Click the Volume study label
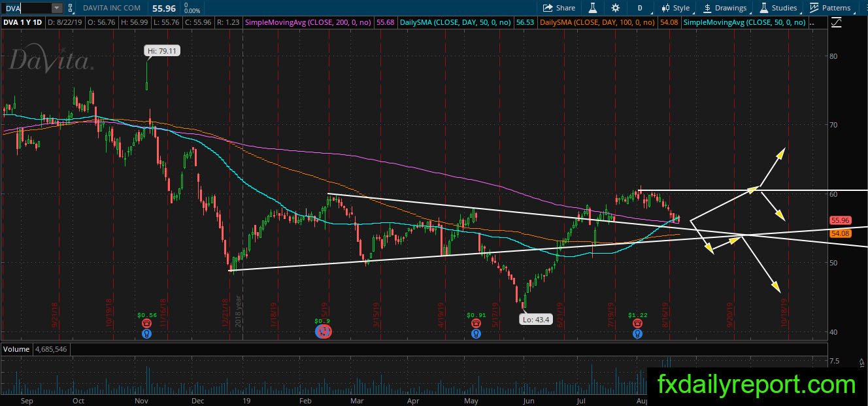 click(17, 349)
